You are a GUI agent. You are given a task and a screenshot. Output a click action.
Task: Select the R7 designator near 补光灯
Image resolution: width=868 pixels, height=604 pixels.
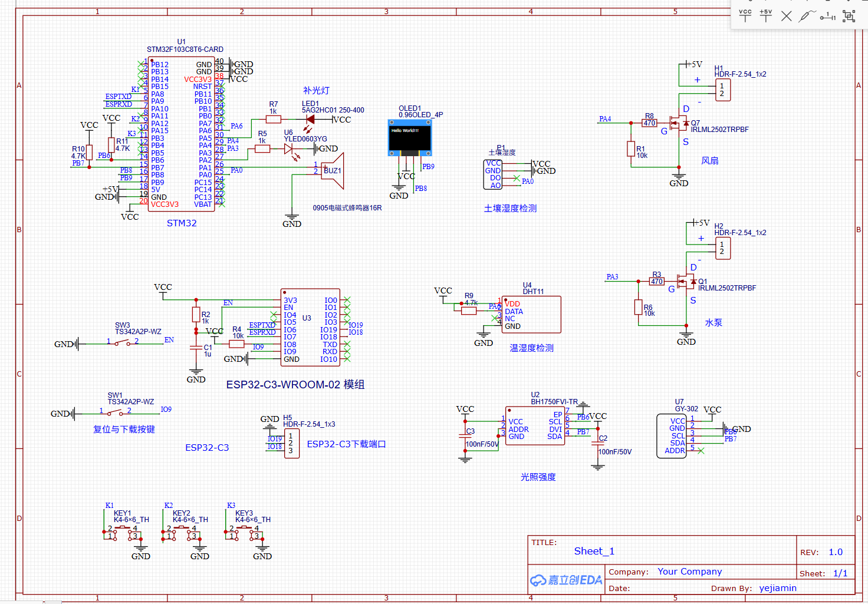(274, 104)
